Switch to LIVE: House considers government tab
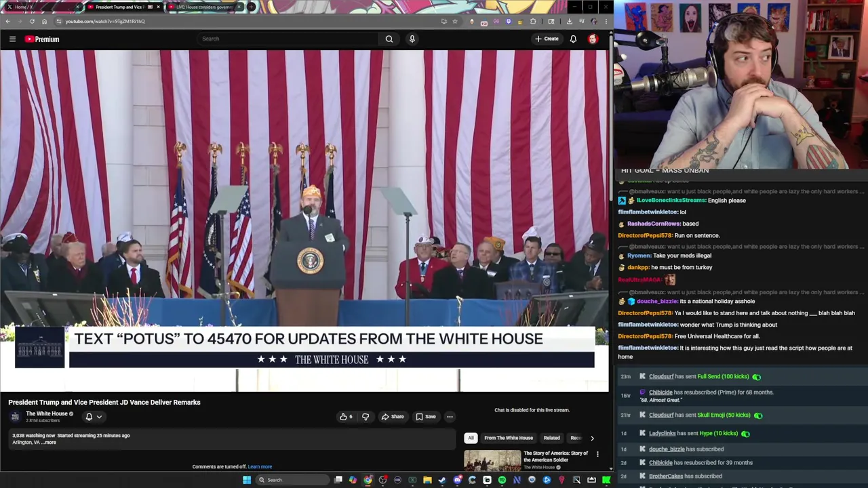 [204, 7]
